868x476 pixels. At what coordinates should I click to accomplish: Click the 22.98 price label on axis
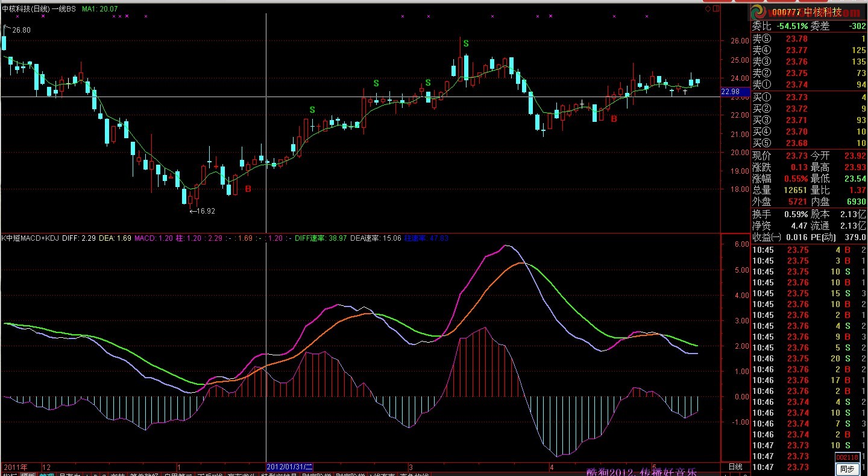coord(731,92)
